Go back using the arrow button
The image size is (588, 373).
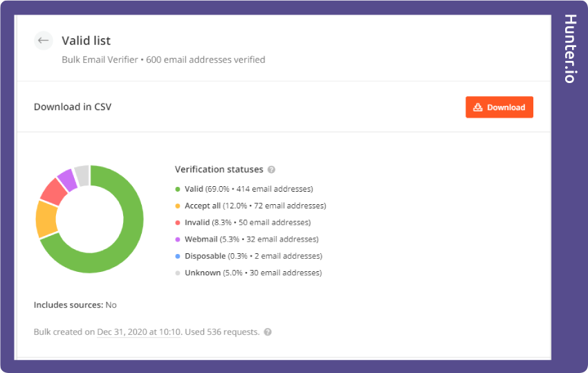44,41
